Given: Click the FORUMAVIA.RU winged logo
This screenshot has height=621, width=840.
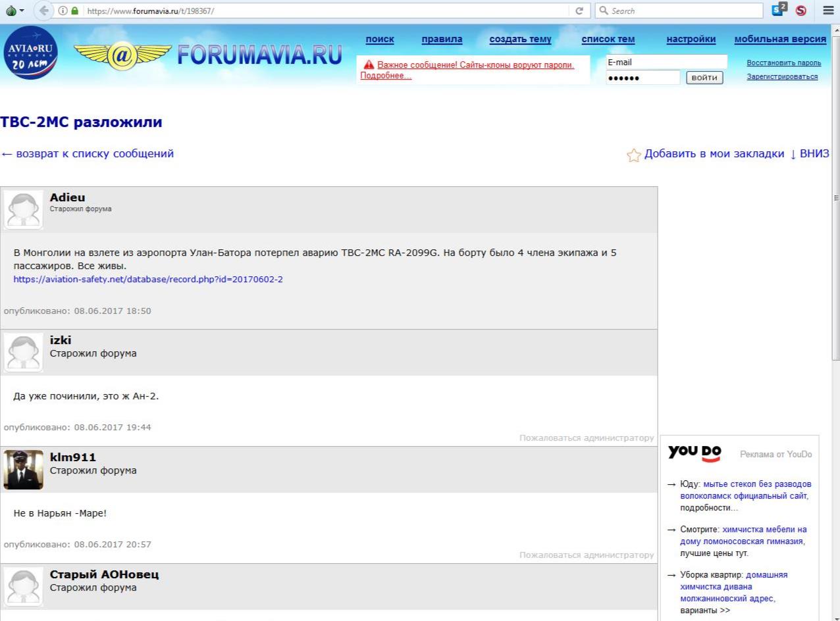Looking at the screenshot, I should click(x=208, y=56).
